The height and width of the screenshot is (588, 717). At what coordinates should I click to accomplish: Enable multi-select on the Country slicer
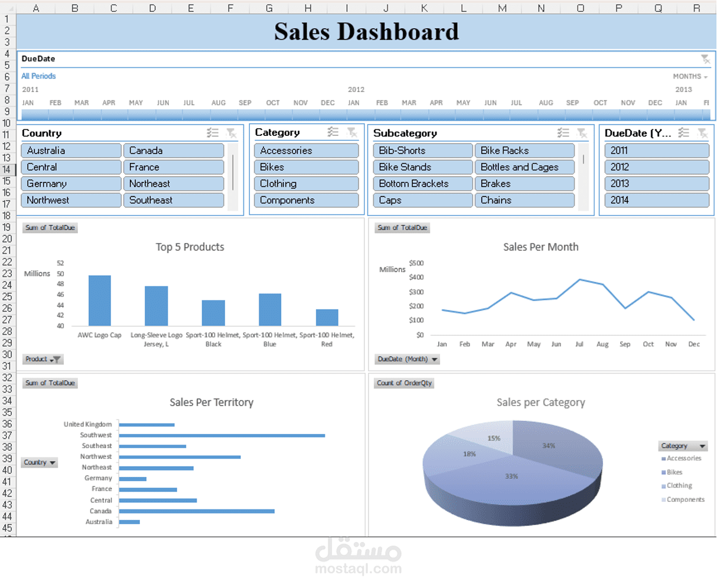point(213,133)
